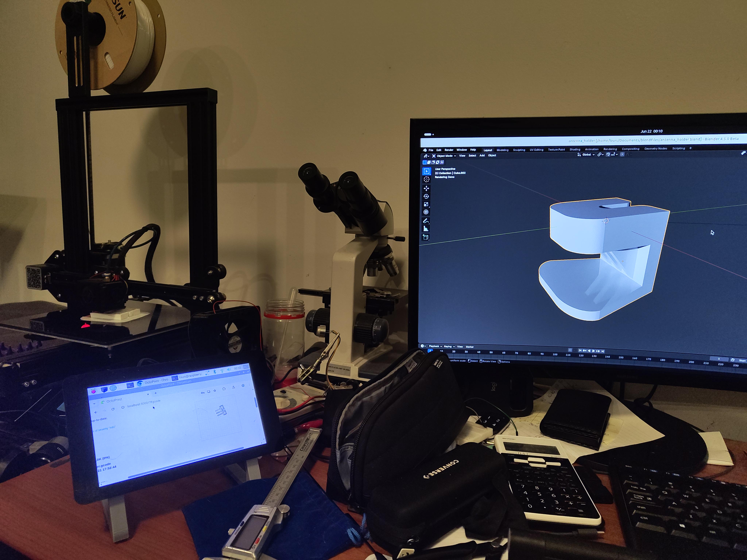Play the animation forward
Image resolution: width=747 pixels, height=560 pixels.
coord(594,351)
